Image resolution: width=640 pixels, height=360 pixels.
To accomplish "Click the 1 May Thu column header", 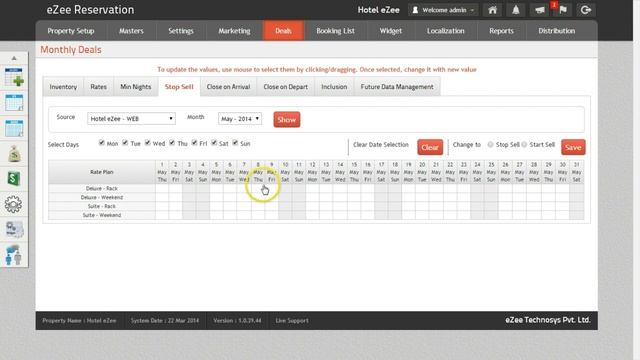I will click(x=162, y=172).
